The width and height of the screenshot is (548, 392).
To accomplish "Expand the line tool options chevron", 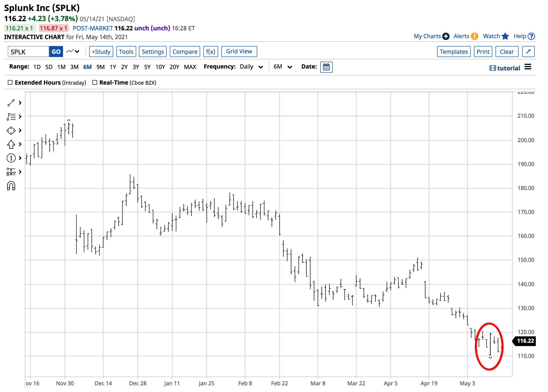I will click(20, 103).
